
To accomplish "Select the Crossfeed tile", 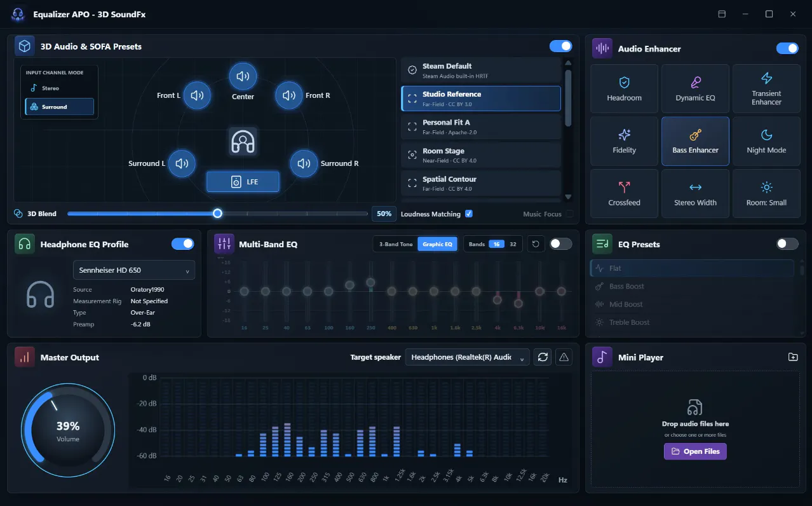I will pyautogui.click(x=624, y=193).
